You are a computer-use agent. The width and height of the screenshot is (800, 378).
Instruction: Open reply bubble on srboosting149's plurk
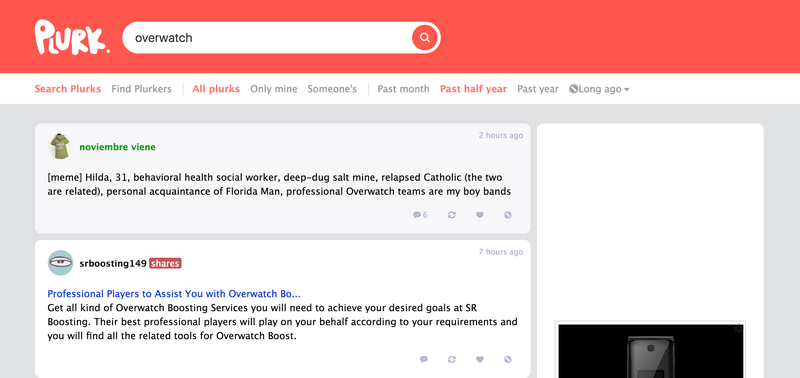[x=423, y=360]
